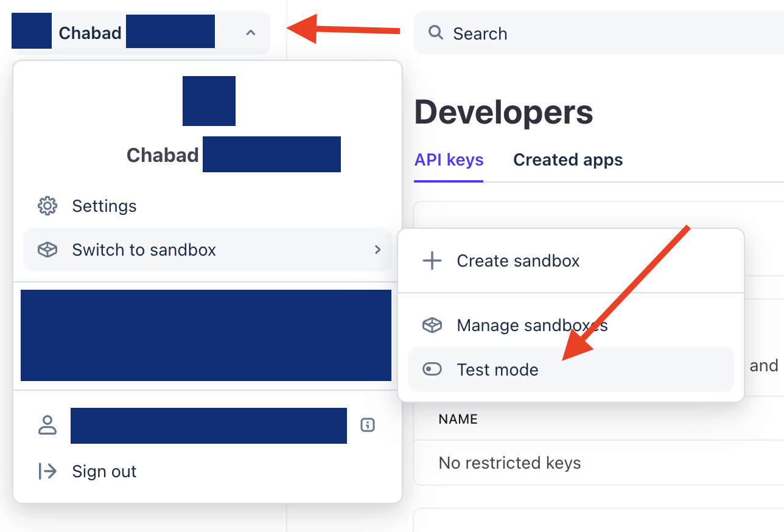Click the plus icon for Create sandbox
This screenshot has width=784, height=532.
(432, 261)
